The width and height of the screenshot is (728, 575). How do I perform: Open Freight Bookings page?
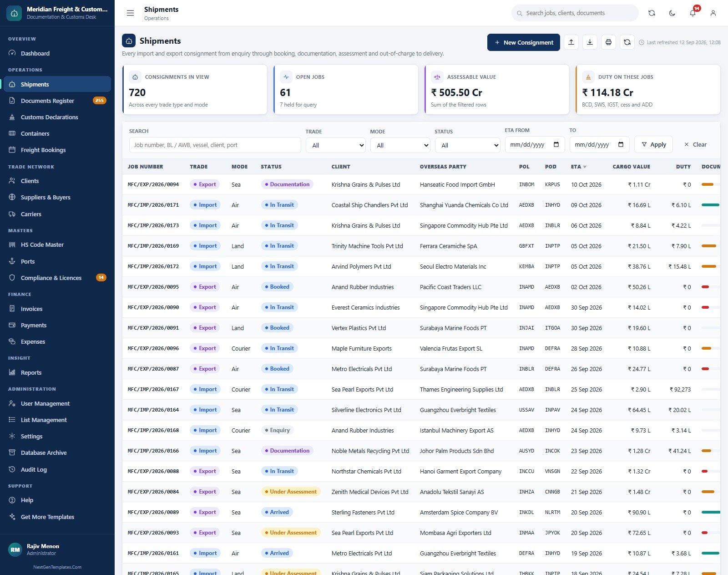point(57,150)
